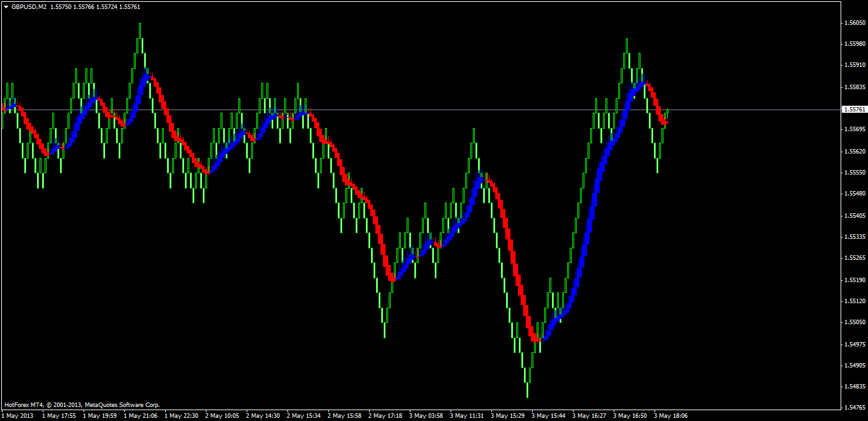Screen dimensions: 868x421
Task: Click the 1.55695 price level
Action: [854, 129]
